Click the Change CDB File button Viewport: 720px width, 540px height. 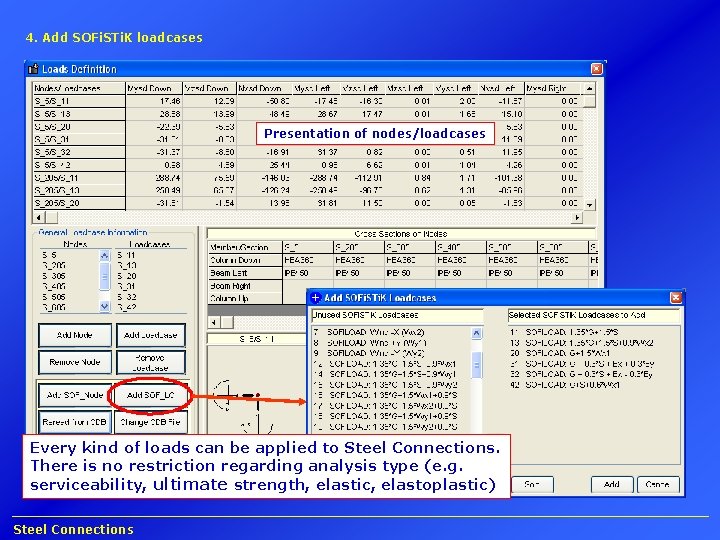pos(151,422)
